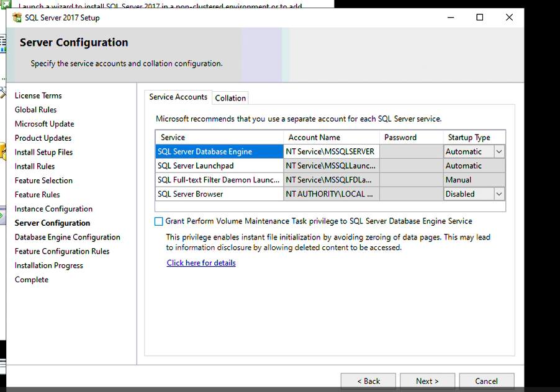Click Product Updates in the step list
The height and width of the screenshot is (392, 560).
(x=43, y=138)
